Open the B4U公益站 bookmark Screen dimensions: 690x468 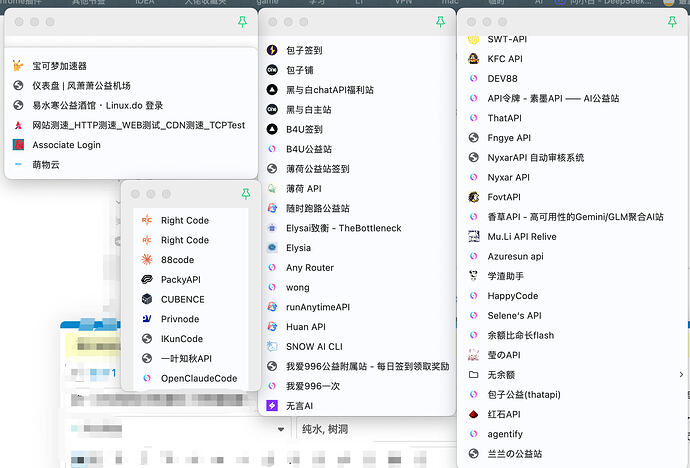pos(309,149)
